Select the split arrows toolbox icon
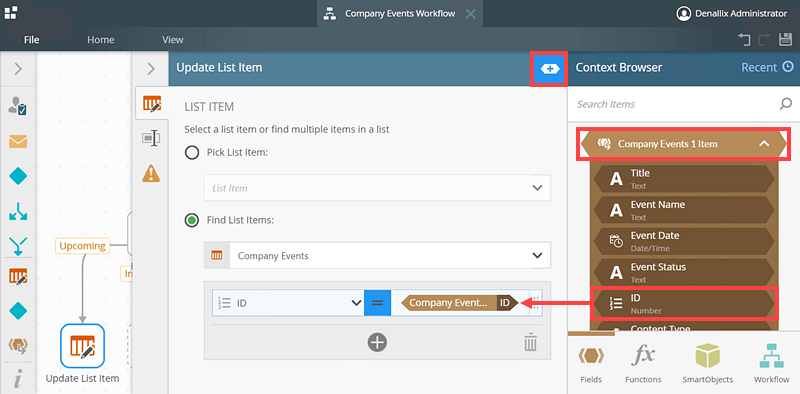 pyautogui.click(x=18, y=211)
